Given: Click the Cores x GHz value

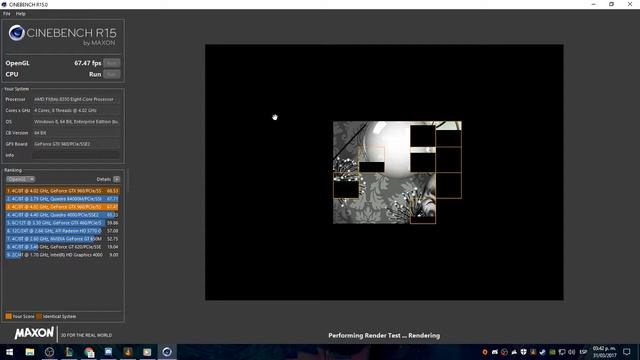Looking at the screenshot, I should click(x=76, y=110).
